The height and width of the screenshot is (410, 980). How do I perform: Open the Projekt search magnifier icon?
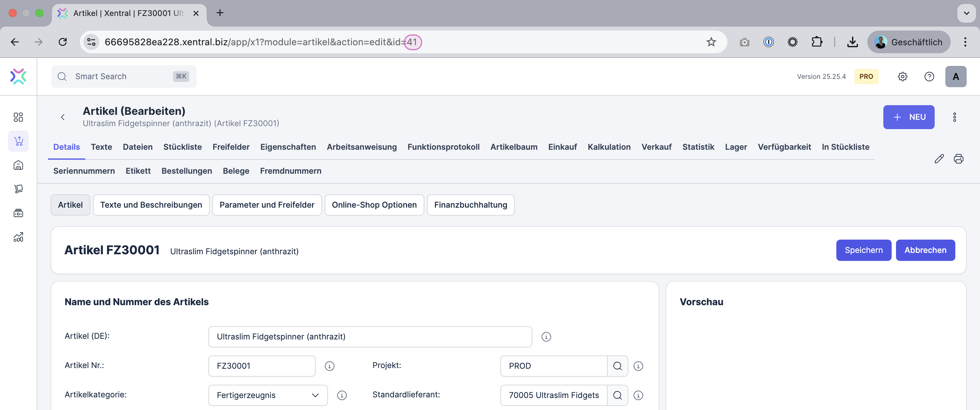(617, 366)
